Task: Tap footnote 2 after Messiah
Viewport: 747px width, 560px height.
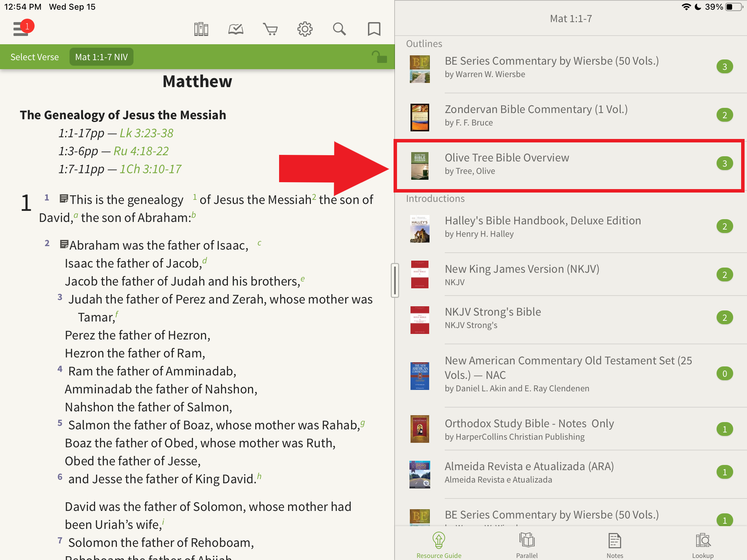Action: (314, 196)
